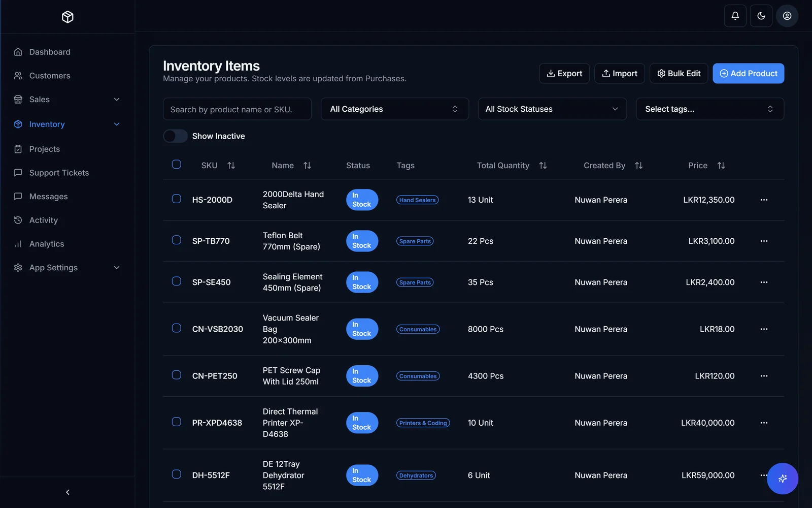The width and height of the screenshot is (812, 508).
Task: Select the CN-VSB2030 row checkbox
Action: 176,328
